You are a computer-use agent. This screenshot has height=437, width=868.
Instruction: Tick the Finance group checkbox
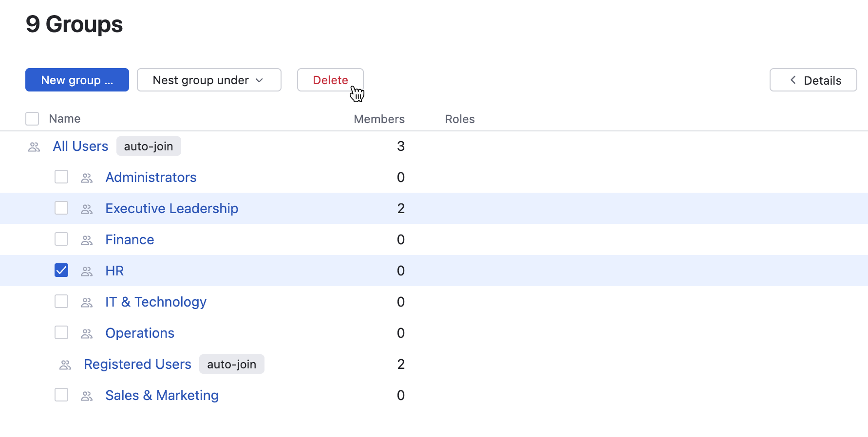[61, 239]
